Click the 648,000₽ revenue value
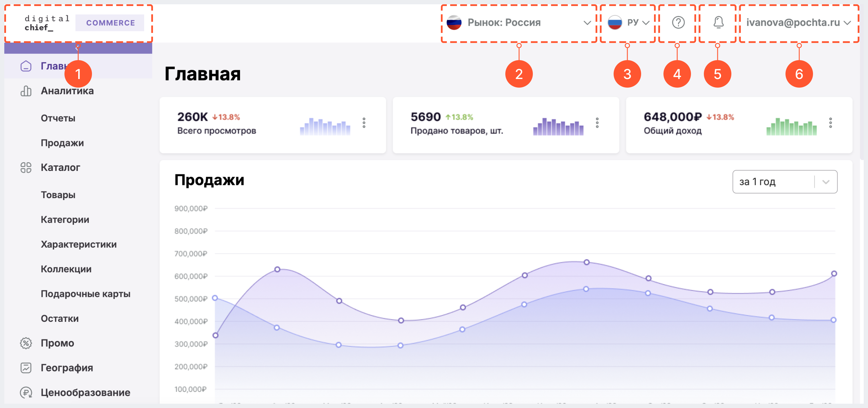Image resolution: width=868 pixels, height=408 pixels. coord(673,117)
